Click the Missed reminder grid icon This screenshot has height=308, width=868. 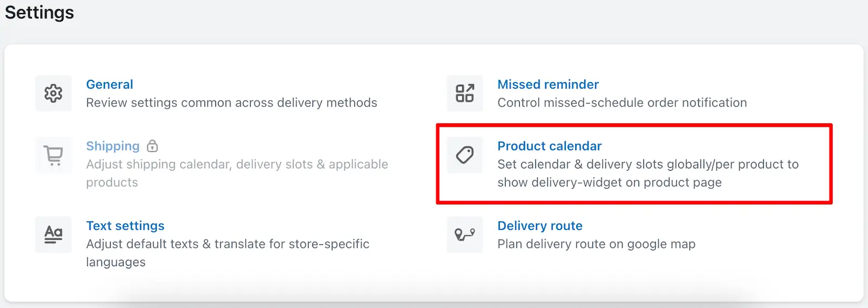click(465, 93)
